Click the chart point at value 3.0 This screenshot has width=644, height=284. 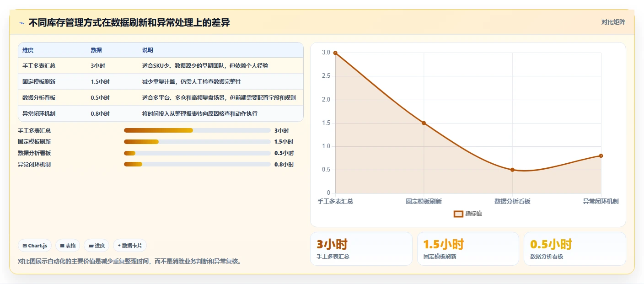335,53
